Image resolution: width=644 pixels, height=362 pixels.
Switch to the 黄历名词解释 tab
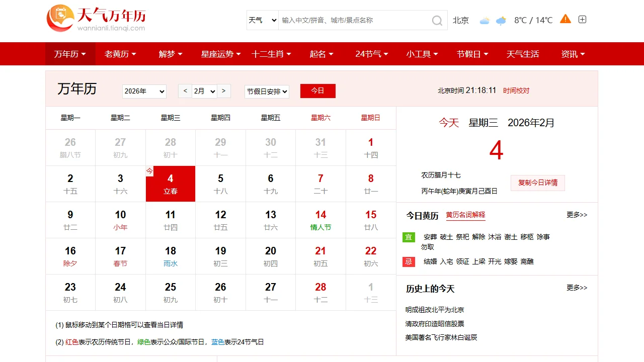coord(465,215)
